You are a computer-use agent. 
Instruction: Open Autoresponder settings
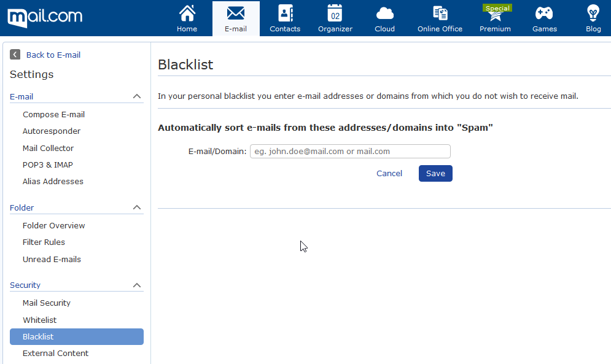click(52, 131)
